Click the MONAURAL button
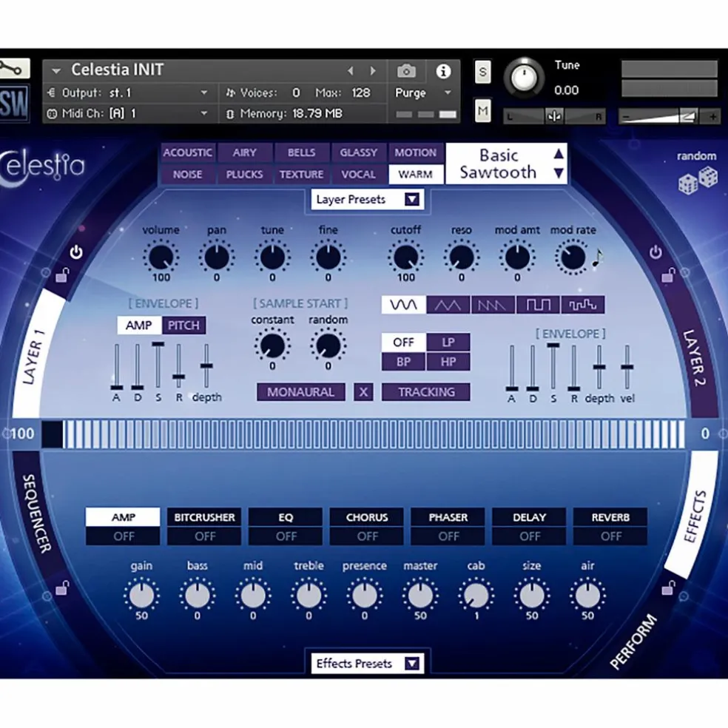 coord(301,392)
